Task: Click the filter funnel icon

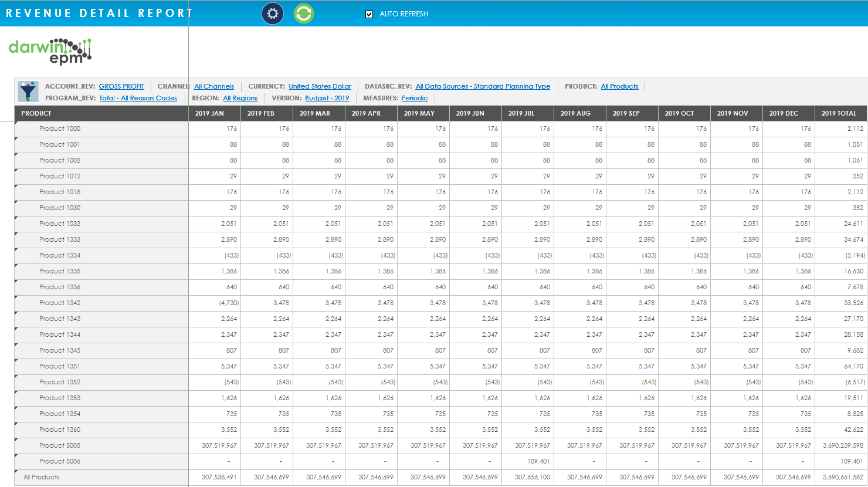Action: point(28,92)
